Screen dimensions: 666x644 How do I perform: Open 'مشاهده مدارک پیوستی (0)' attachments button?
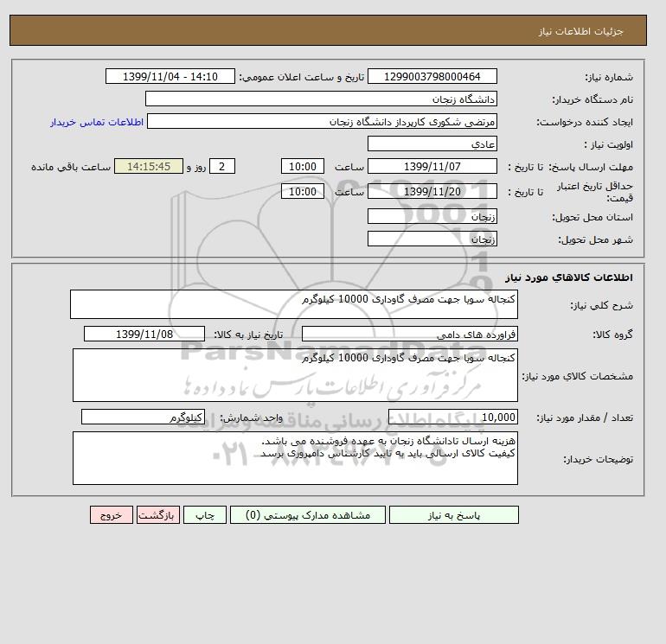point(308,515)
